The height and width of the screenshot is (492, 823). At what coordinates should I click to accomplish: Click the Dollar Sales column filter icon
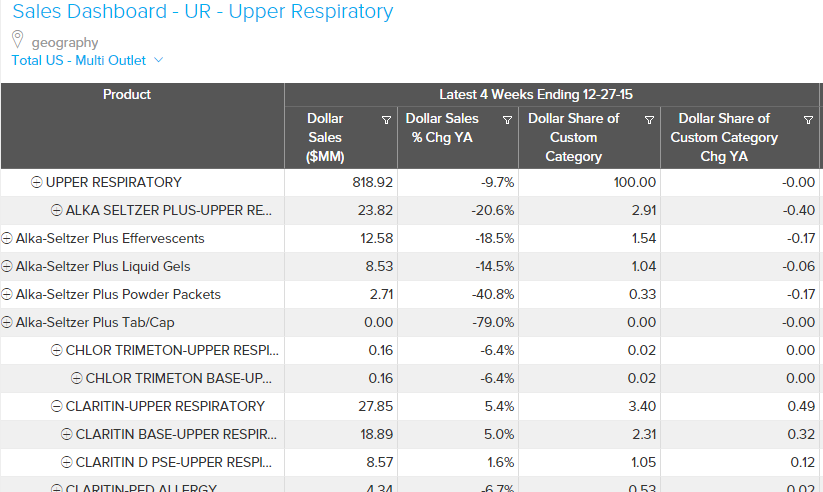click(x=387, y=120)
